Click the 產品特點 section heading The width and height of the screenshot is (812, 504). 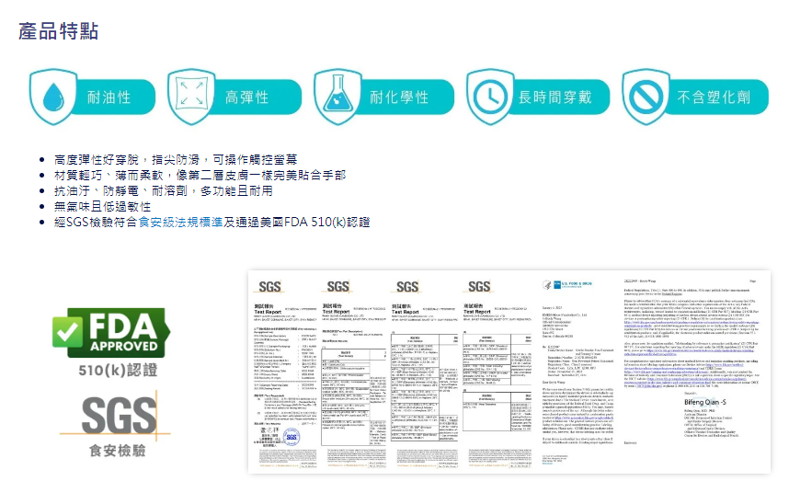click(58, 29)
